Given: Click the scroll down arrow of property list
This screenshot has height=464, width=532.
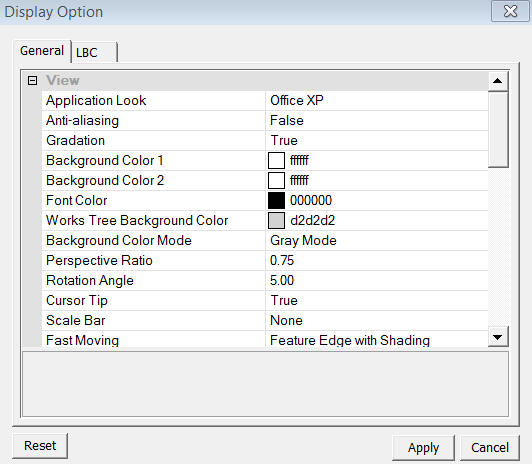Looking at the screenshot, I should [498, 337].
